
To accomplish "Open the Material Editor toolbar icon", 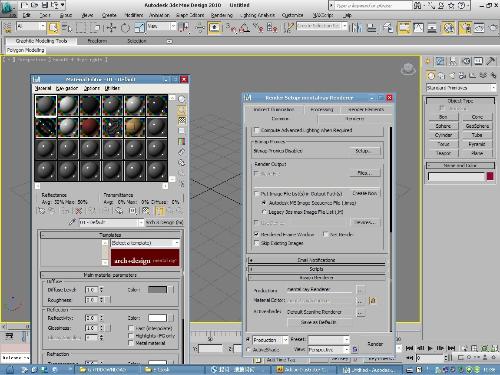I will [448, 28].
